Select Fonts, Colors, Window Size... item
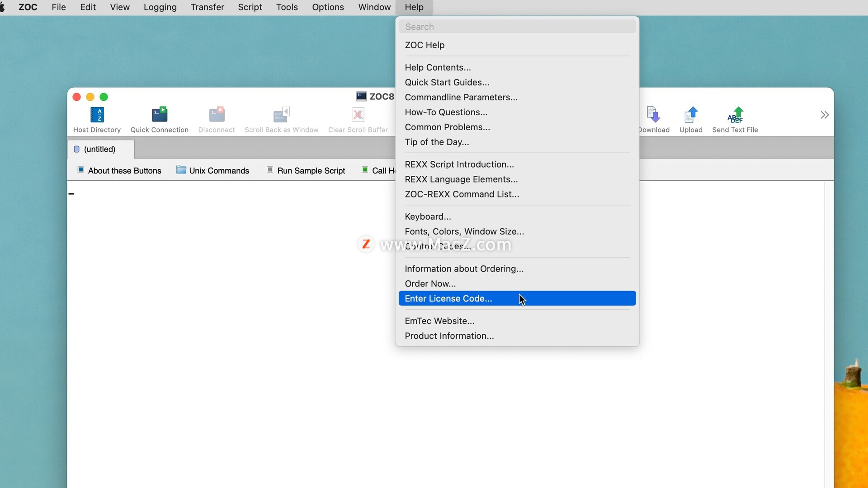This screenshot has height=488, width=868. pos(517,231)
